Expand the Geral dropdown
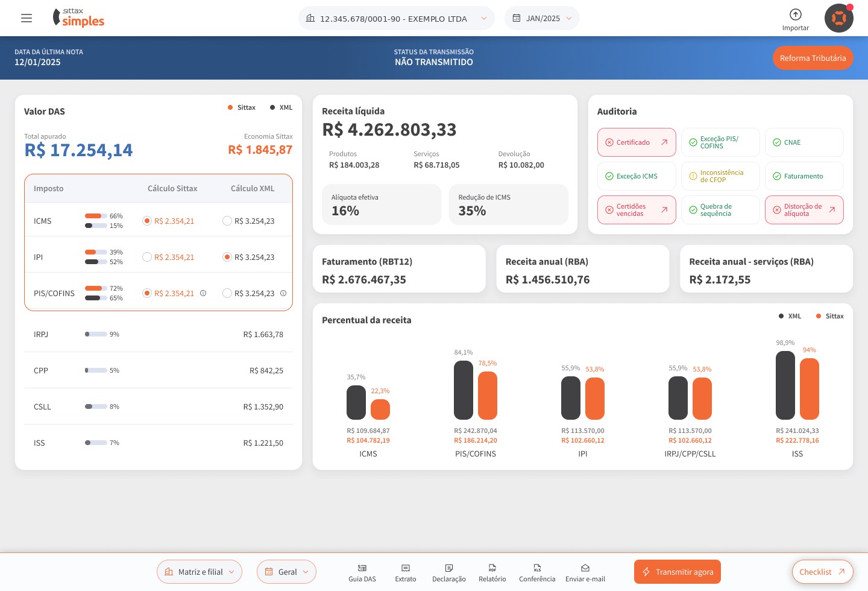The image size is (868, 591). pos(286,572)
